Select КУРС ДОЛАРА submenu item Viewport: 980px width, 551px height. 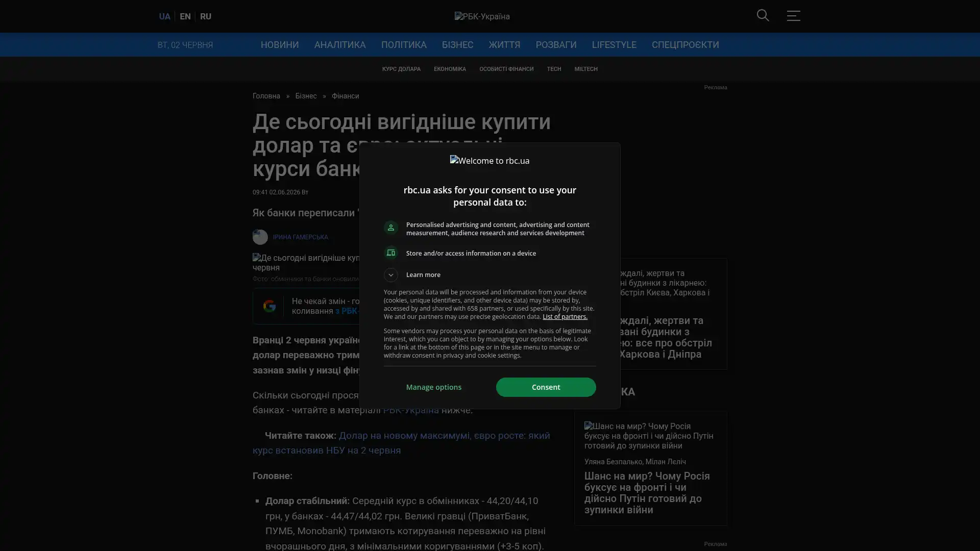coord(401,69)
